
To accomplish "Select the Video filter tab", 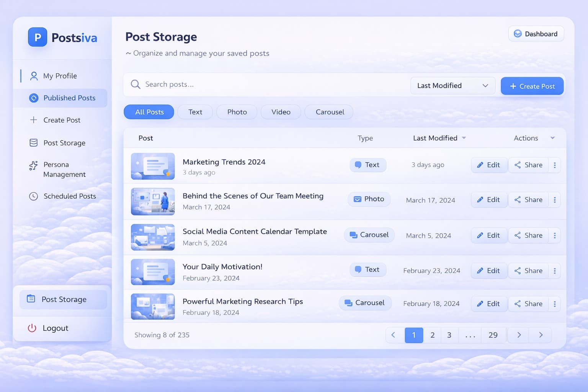I will [281, 112].
